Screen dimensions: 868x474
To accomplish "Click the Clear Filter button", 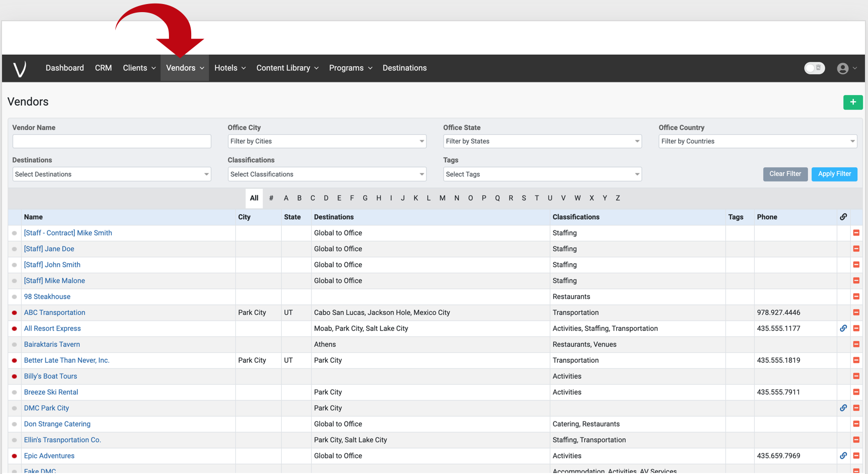I will click(x=785, y=174).
